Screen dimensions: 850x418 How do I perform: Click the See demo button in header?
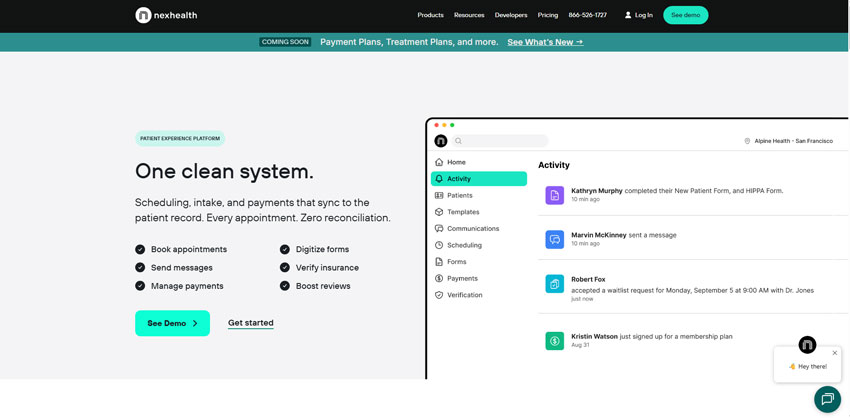[686, 15]
